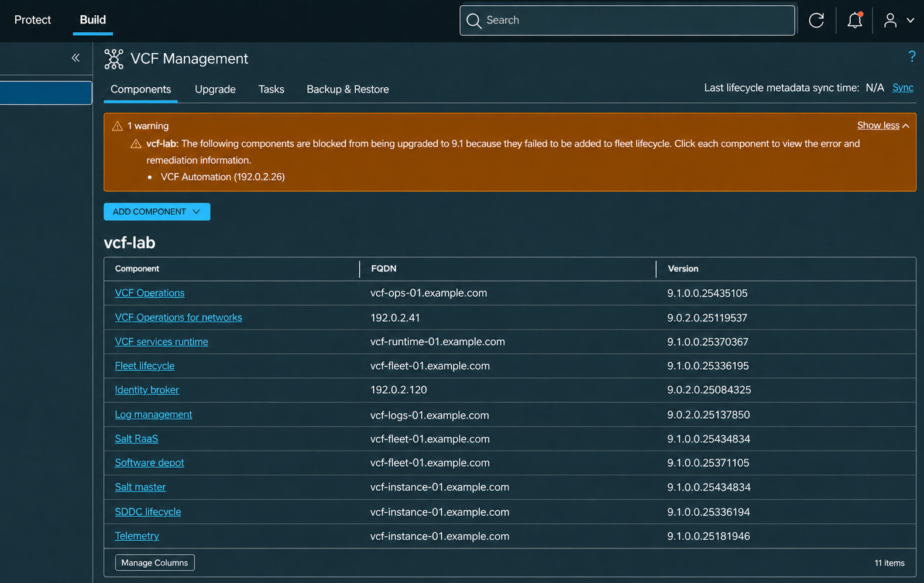Click version 9.0.2.0.25137850
Screen dimensions: 924x583
pyautogui.click(x=709, y=415)
